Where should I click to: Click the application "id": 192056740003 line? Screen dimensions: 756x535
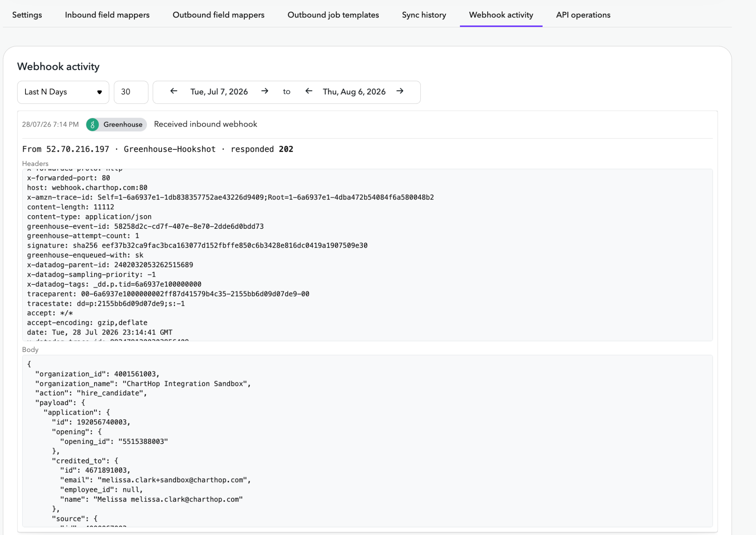tap(91, 422)
